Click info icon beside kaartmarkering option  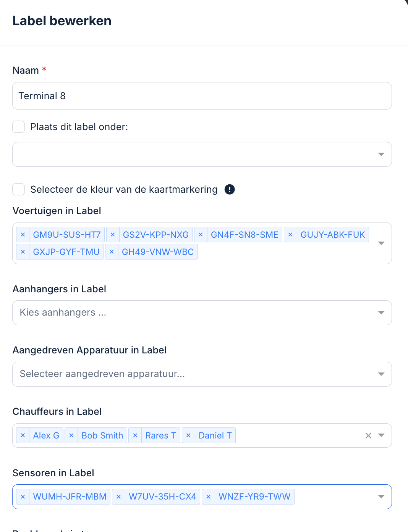(x=230, y=189)
